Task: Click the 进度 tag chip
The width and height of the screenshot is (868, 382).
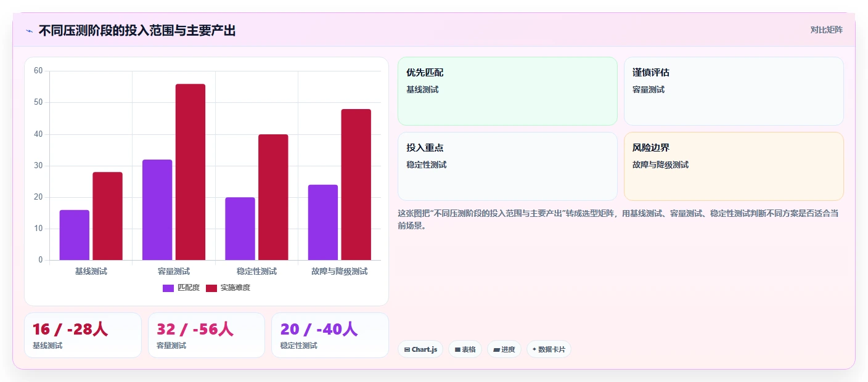Action: click(504, 349)
